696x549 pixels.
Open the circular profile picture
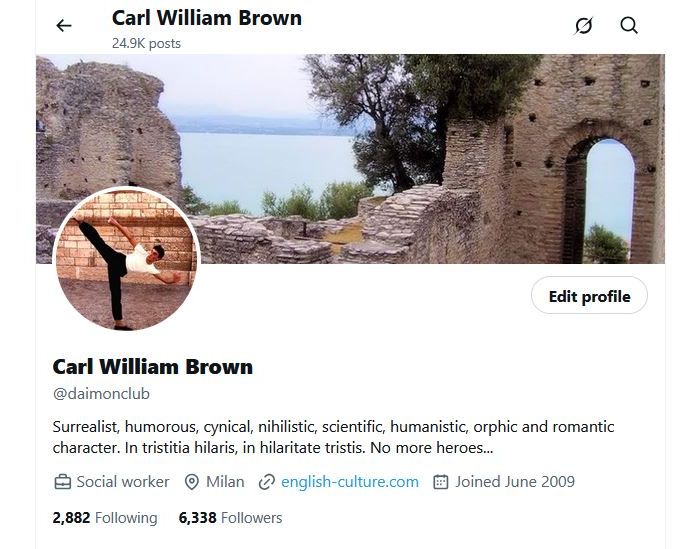click(127, 259)
